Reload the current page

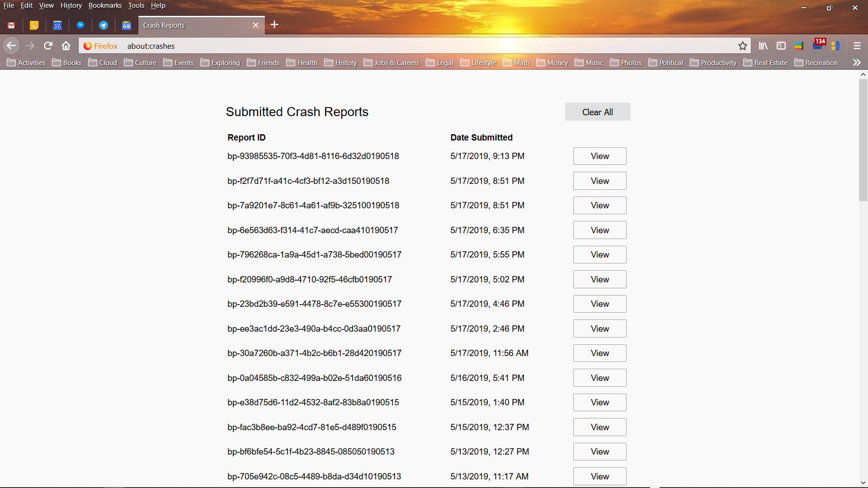(48, 46)
